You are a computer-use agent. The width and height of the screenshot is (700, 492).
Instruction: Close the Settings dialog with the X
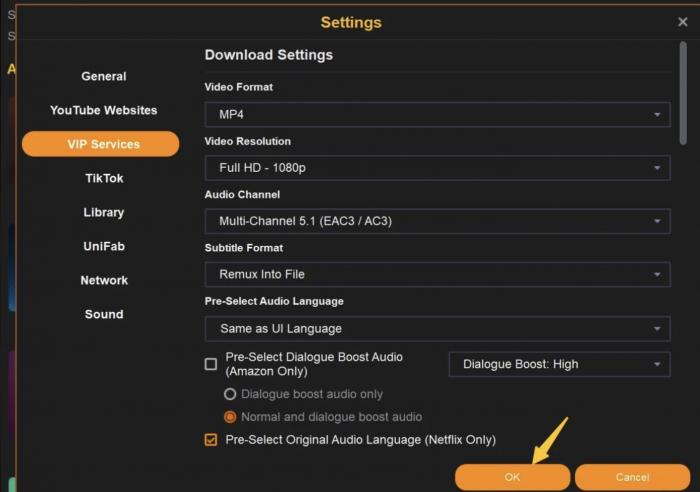click(x=683, y=22)
